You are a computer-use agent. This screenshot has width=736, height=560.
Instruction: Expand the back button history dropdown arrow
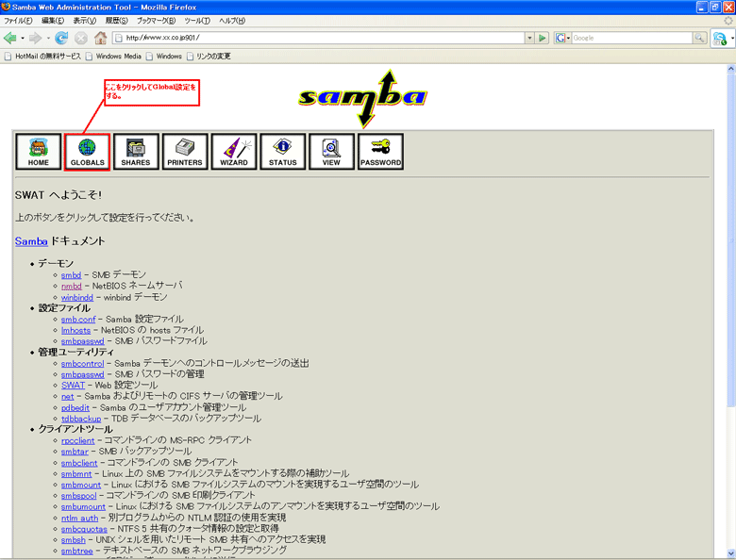click(x=22, y=39)
